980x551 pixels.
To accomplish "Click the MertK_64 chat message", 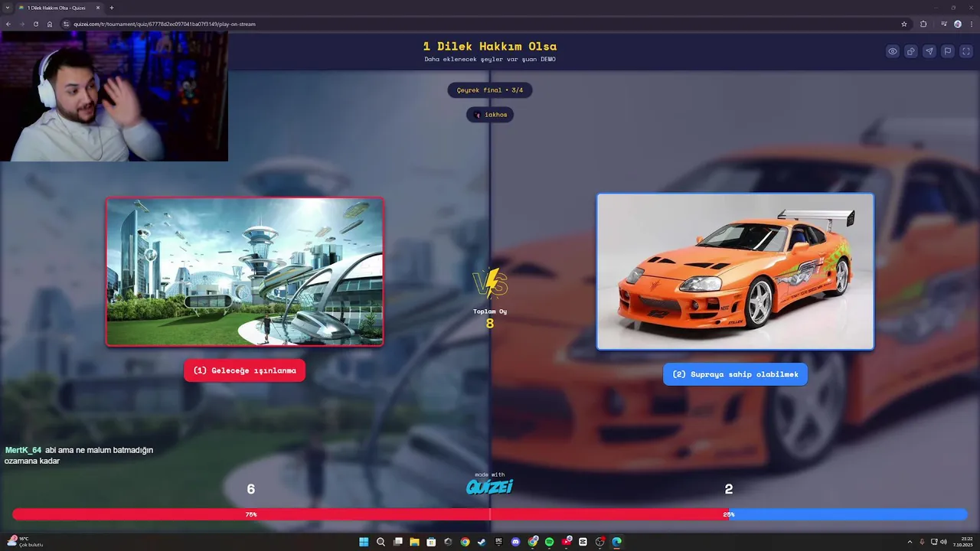I will (x=79, y=455).
